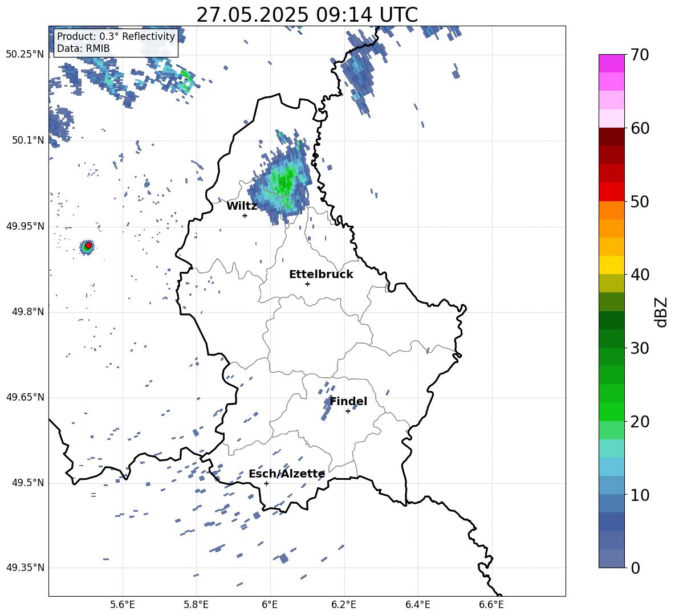Viewport: 675px width, 616px height.
Task: Click the colorbar tick label 20
Action: 640,422
